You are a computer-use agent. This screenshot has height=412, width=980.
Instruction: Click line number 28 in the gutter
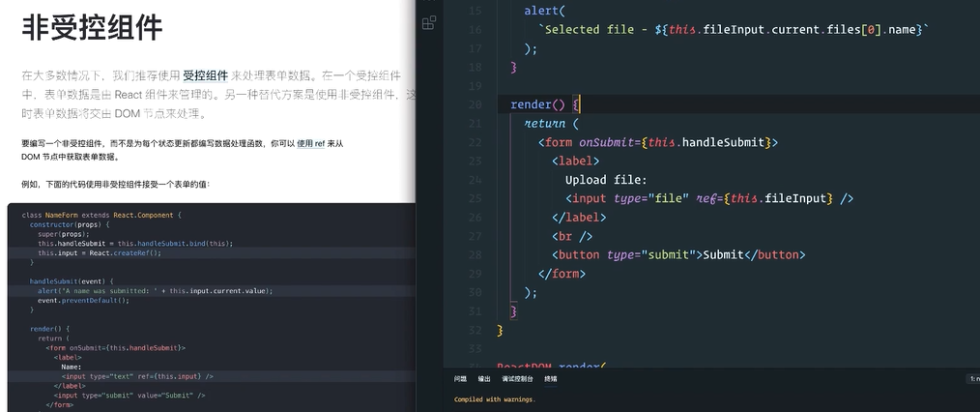(475, 254)
